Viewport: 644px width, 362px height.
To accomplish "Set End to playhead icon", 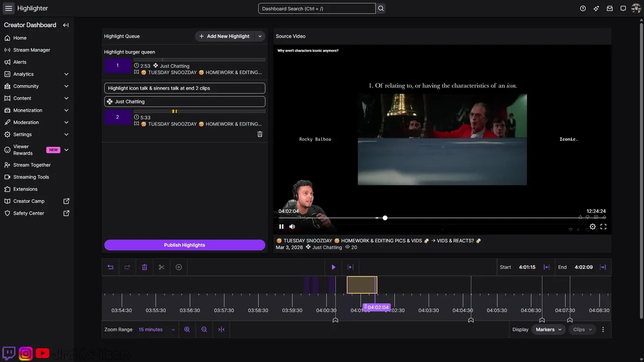I will 603,267.
